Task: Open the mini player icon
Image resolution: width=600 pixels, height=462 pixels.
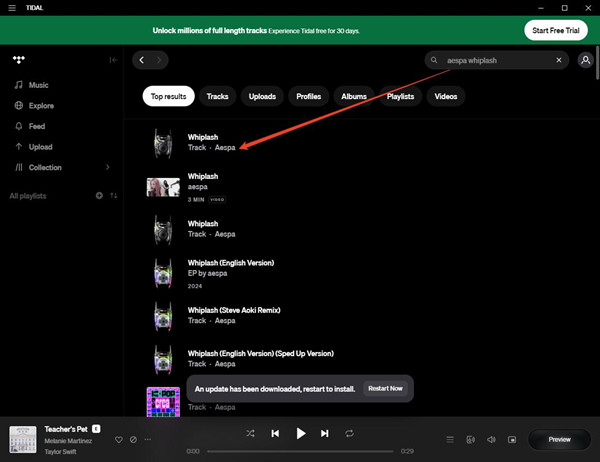Action: coord(512,439)
